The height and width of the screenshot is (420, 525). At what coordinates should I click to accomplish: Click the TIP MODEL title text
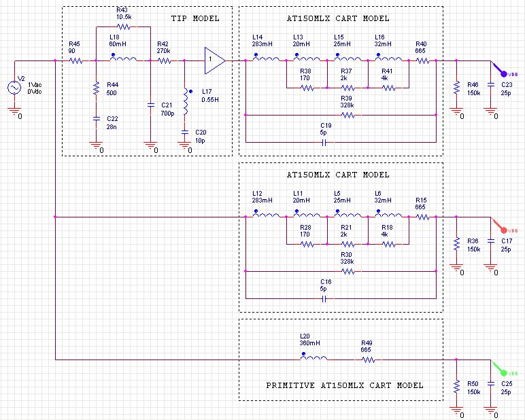[195, 18]
